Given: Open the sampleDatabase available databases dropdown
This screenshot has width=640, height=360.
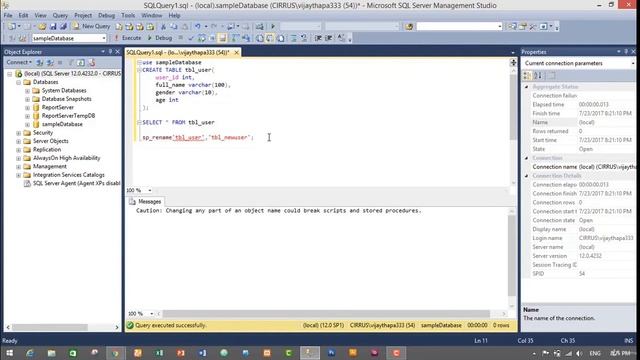Looking at the screenshot, I should point(104,38).
